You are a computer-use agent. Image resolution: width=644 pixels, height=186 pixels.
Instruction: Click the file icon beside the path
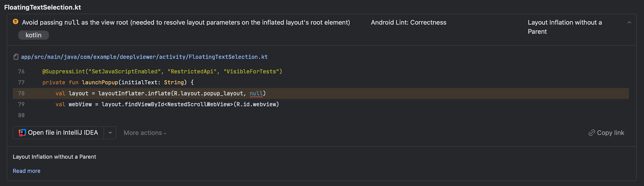[x=16, y=57]
